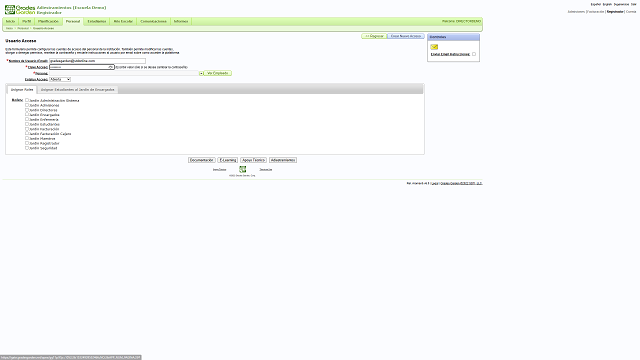Open the Perfil menu tab
Viewport: 640px width, 360px height.
pyautogui.click(x=27, y=21)
